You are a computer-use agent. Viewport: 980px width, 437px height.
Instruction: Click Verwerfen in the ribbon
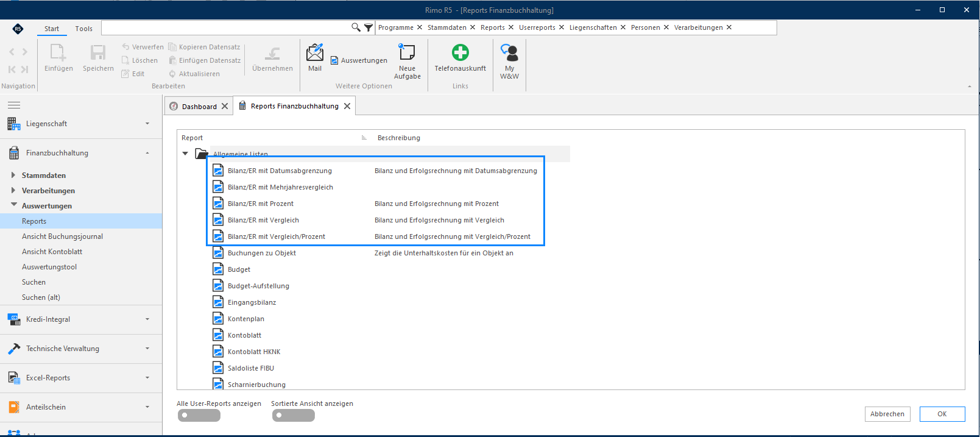click(143, 47)
